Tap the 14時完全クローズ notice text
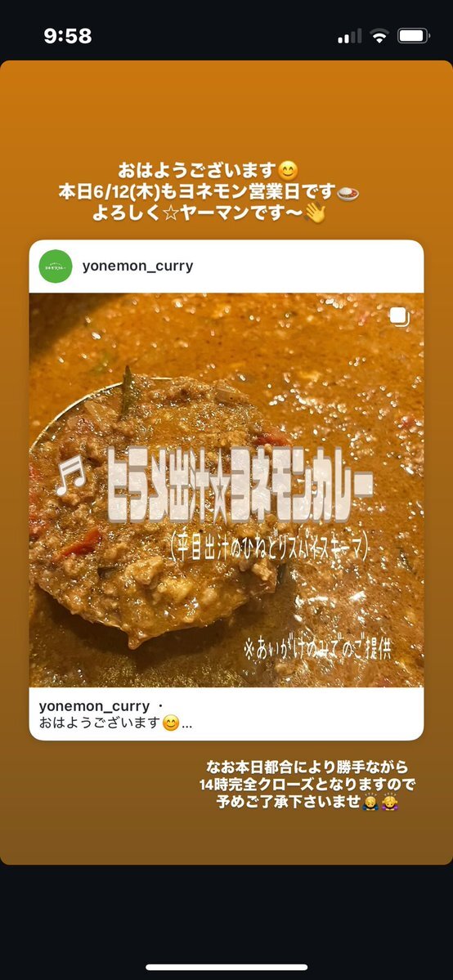 (x=307, y=784)
